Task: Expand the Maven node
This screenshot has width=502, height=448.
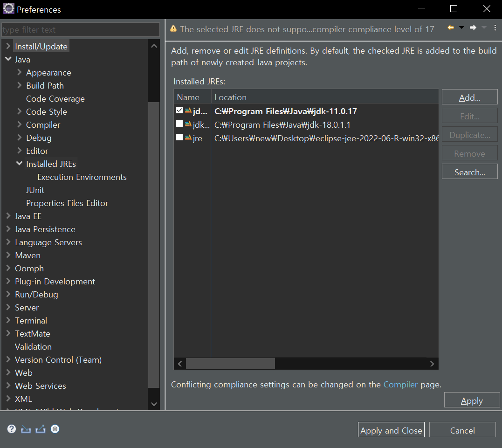Action: click(x=8, y=255)
